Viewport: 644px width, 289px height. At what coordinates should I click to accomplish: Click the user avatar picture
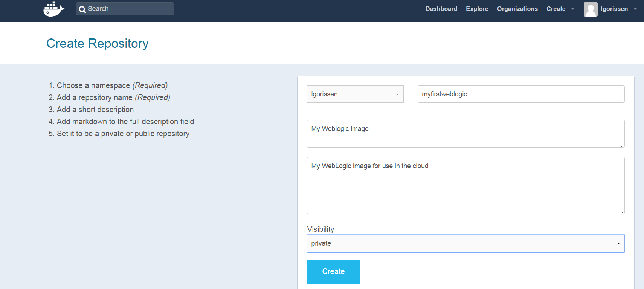point(590,9)
